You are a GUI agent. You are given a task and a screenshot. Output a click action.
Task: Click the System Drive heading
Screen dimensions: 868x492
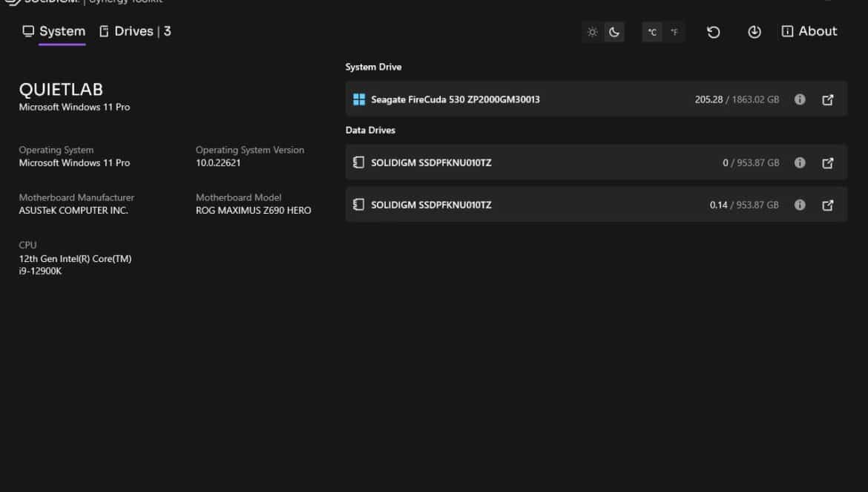point(374,67)
